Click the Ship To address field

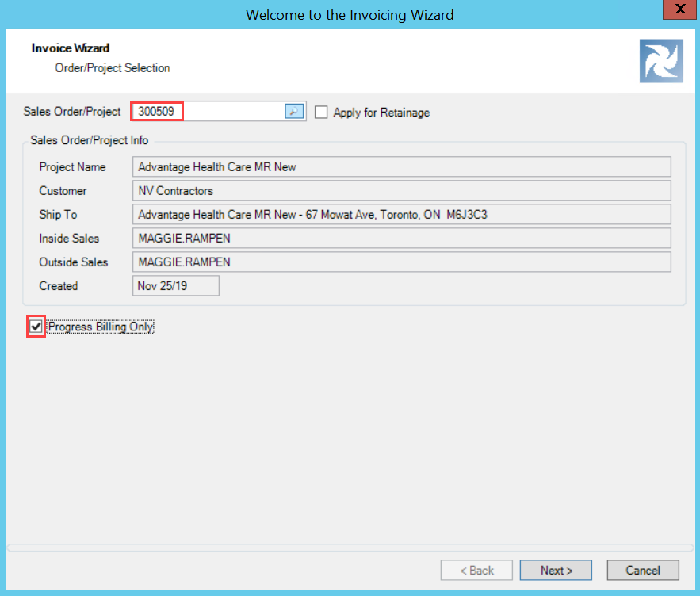pos(401,215)
